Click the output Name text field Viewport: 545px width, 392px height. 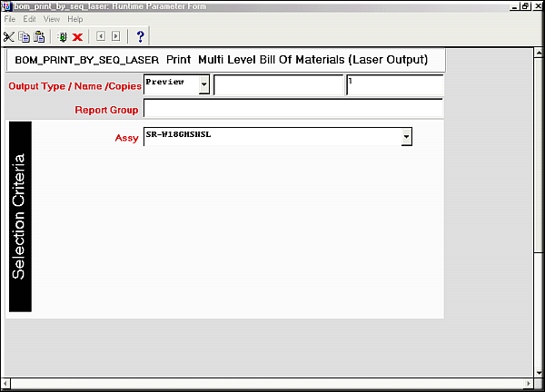(278, 84)
